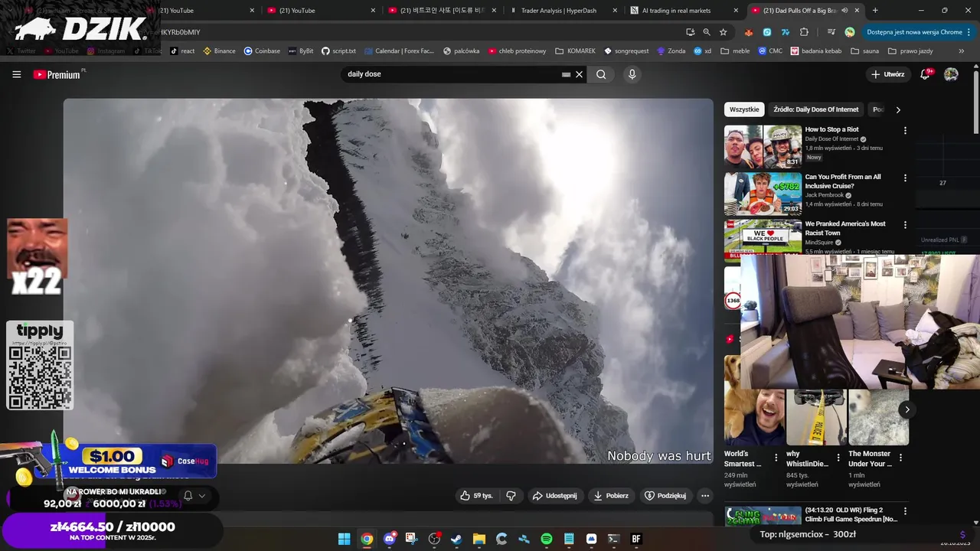Open the Chrome profile avatar

tap(850, 32)
